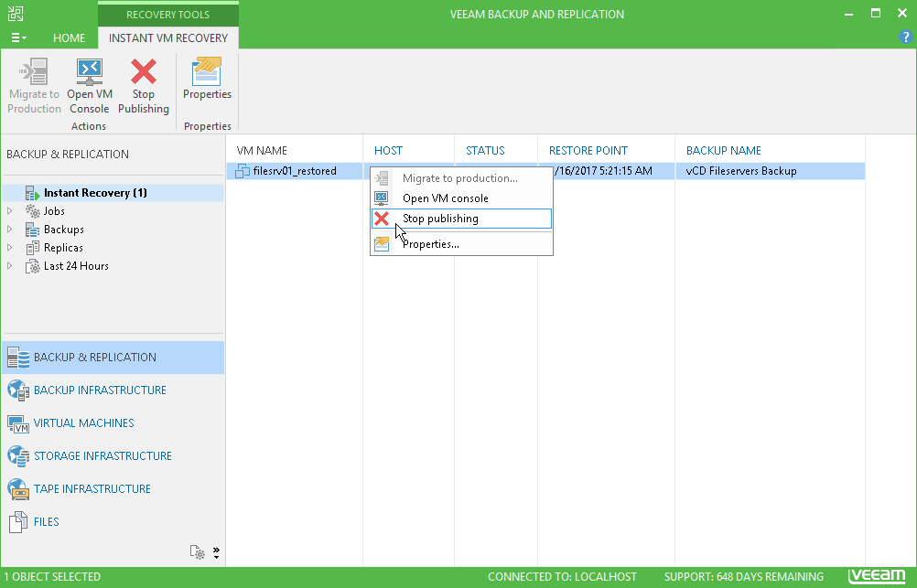Sort by HOST column header

pyautogui.click(x=388, y=150)
